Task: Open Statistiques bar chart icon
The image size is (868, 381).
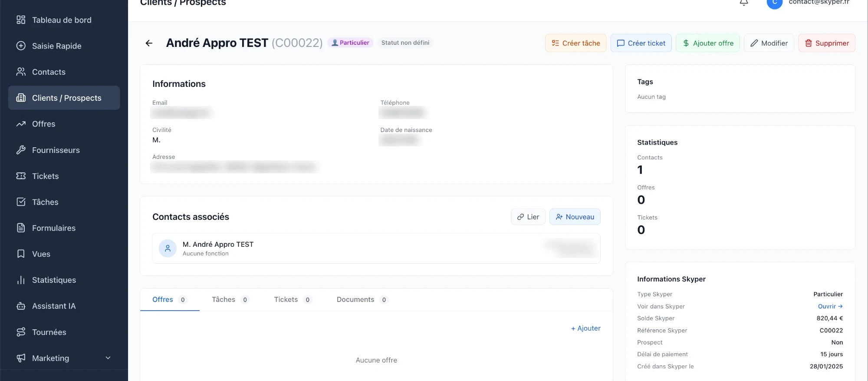Action: [21, 280]
